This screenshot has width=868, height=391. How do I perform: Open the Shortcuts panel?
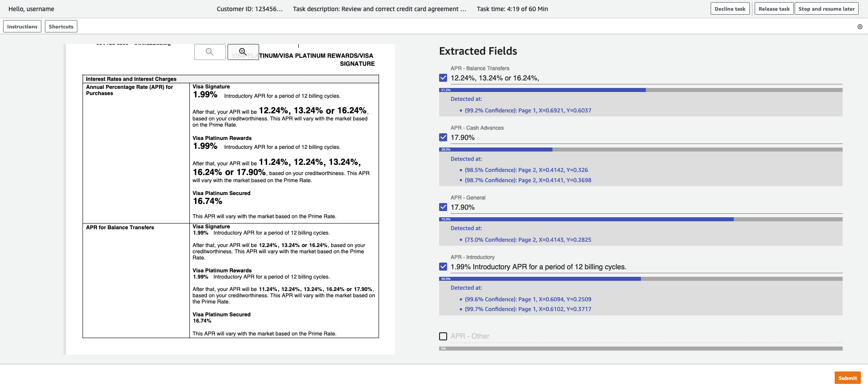coord(61,27)
